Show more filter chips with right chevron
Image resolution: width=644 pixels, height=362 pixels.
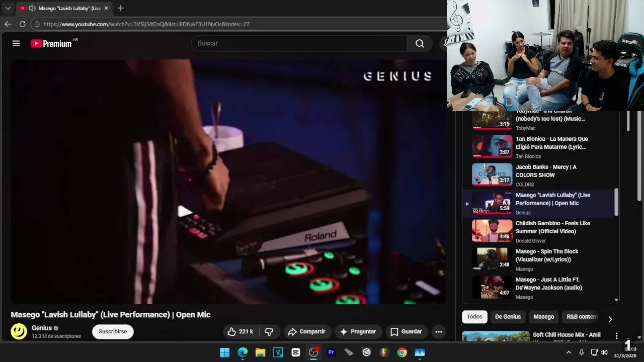tap(610, 319)
